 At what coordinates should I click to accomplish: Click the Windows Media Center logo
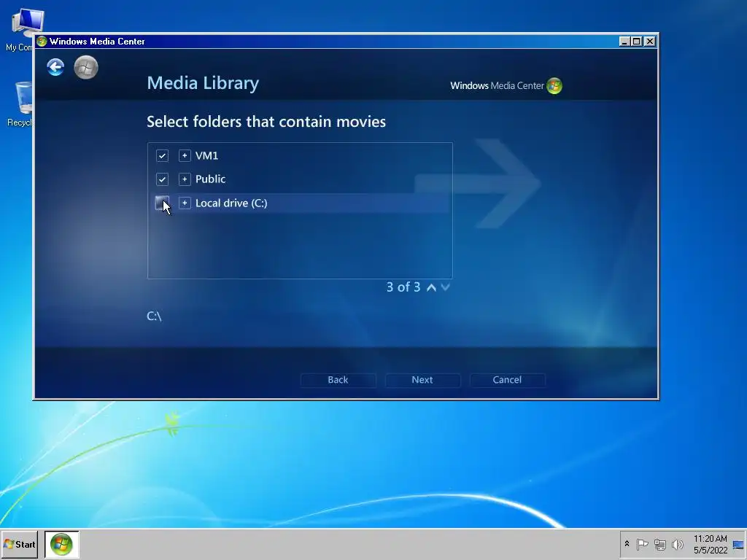[506, 86]
